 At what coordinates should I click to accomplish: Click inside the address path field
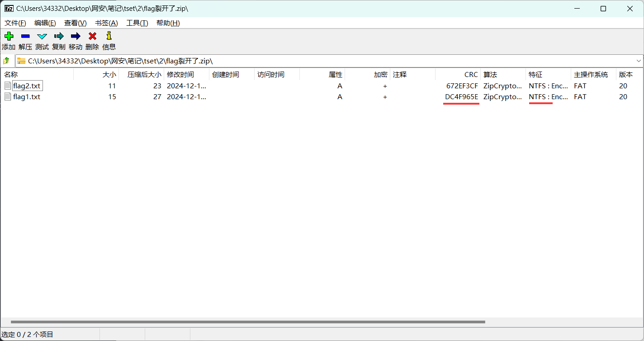click(x=317, y=61)
